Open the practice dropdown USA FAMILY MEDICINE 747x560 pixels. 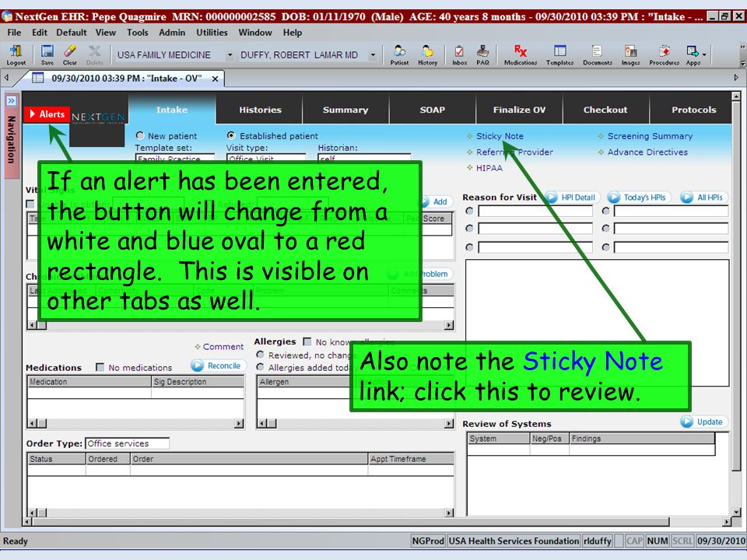click(x=229, y=55)
